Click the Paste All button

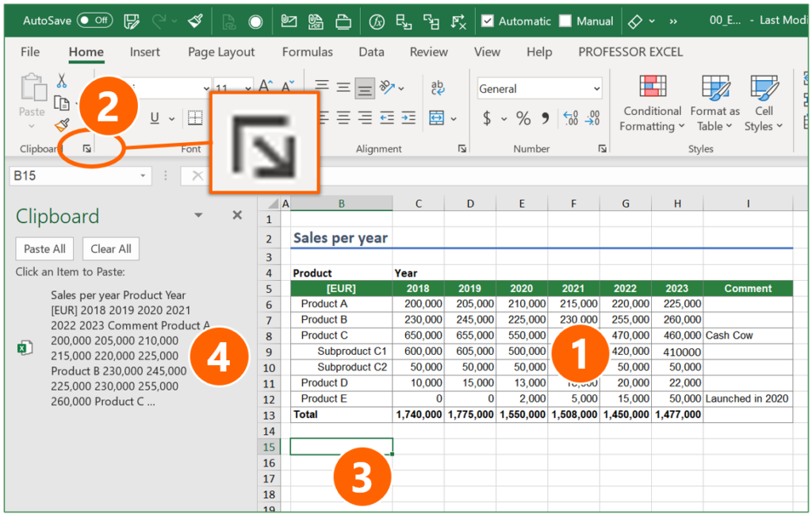coord(44,248)
